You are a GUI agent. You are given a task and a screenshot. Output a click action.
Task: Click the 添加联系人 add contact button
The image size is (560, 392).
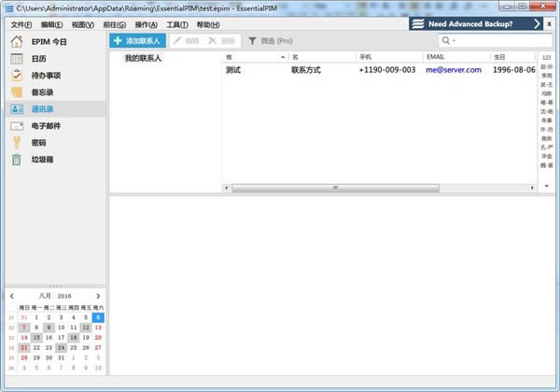[x=138, y=41]
